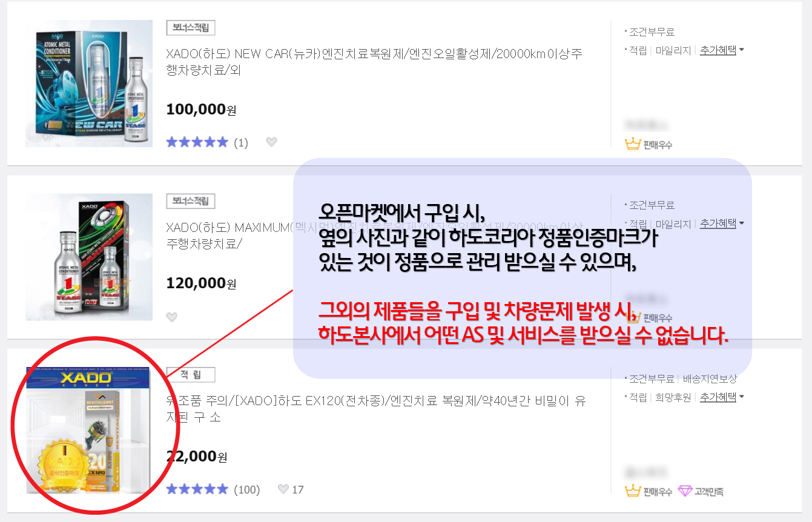Screen dimensions: 812x522
Task: Open the XADO EX120 product thumbnail
Action: click(89, 430)
